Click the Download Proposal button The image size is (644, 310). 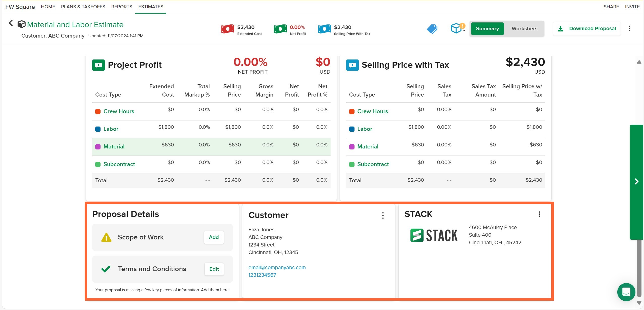pos(587,29)
